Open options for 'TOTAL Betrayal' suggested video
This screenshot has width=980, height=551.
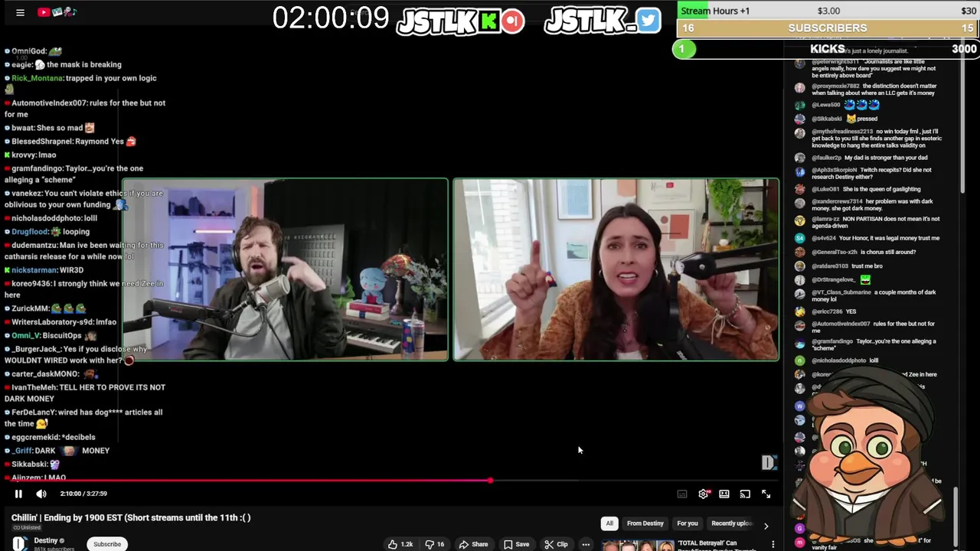point(773,544)
